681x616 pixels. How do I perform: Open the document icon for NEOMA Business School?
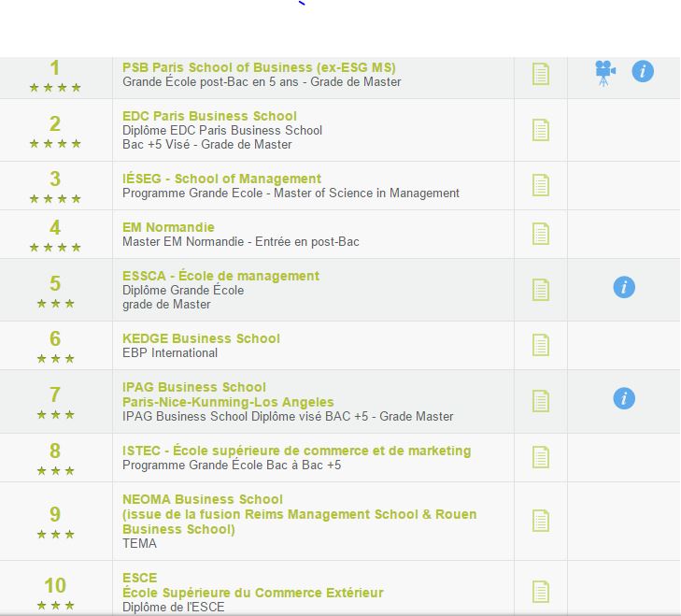click(541, 521)
